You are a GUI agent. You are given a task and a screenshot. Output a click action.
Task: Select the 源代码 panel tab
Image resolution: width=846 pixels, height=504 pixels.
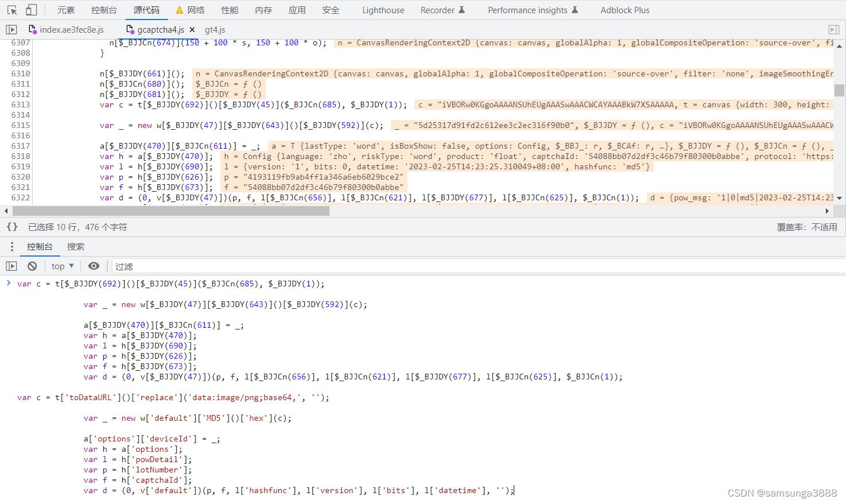pyautogui.click(x=146, y=10)
